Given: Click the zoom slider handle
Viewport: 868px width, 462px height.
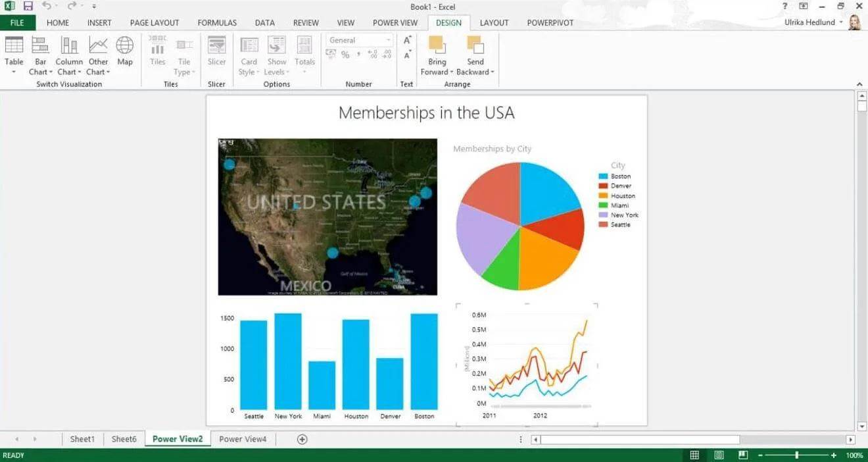Looking at the screenshot, I should [x=797, y=455].
